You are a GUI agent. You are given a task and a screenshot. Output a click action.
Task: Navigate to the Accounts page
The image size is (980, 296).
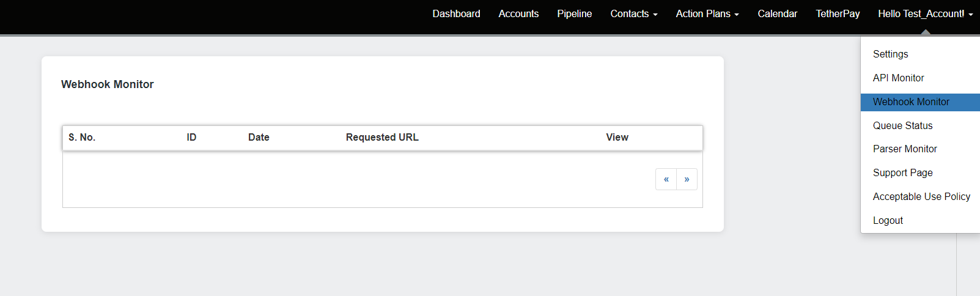click(x=518, y=13)
